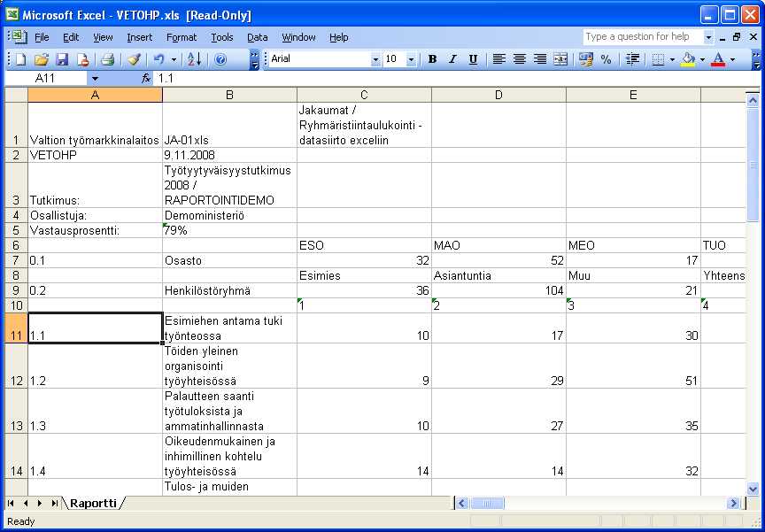
Task: Select cell with Vastausprosentti: label
Action: pos(95,231)
